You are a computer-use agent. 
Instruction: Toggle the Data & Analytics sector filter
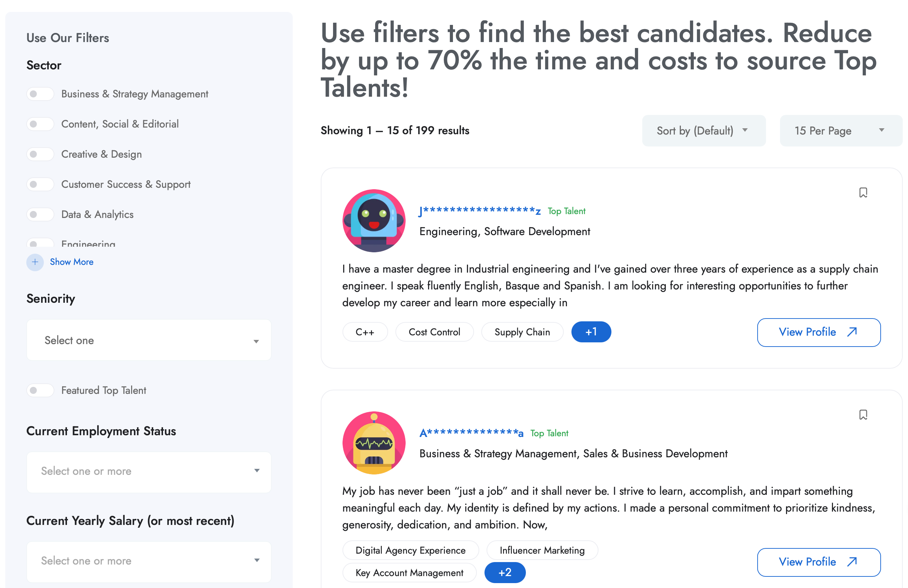[40, 214]
